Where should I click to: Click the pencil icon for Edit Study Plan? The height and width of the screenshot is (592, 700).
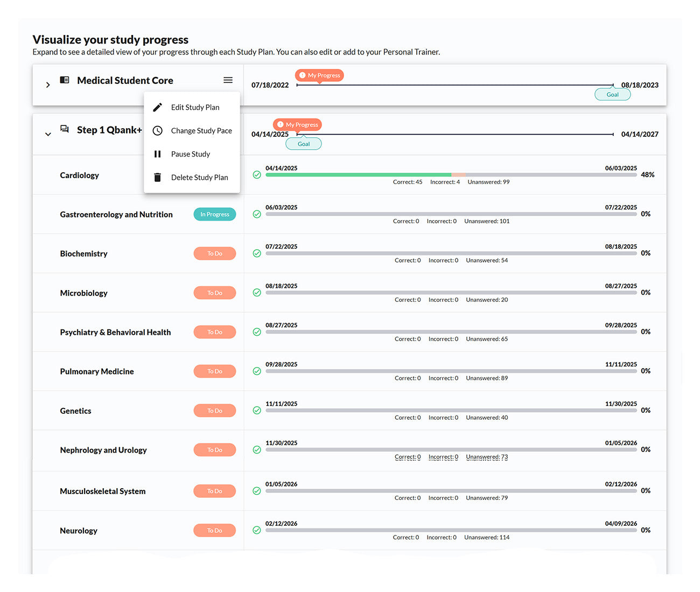coord(157,108)
